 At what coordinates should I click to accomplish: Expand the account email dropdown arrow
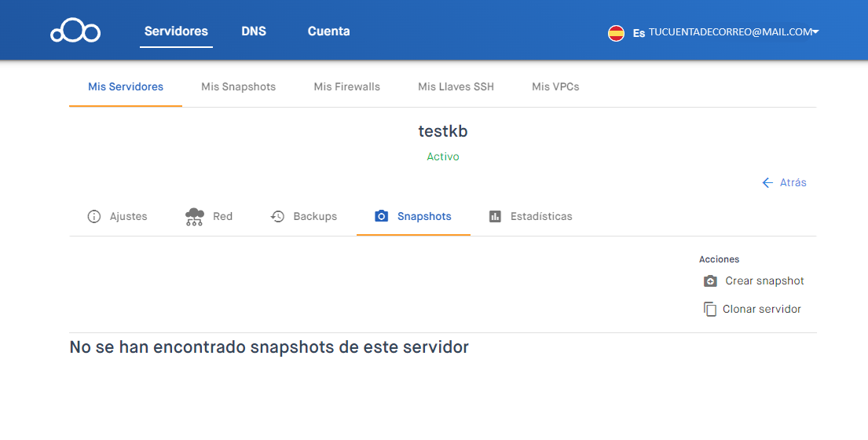click(x=815, y=32)
